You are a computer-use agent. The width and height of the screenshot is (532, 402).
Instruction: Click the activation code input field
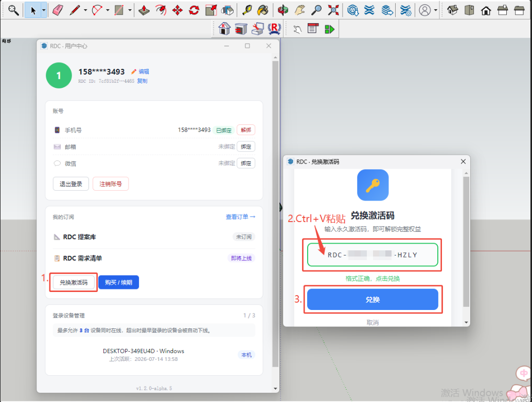(373, 255)
